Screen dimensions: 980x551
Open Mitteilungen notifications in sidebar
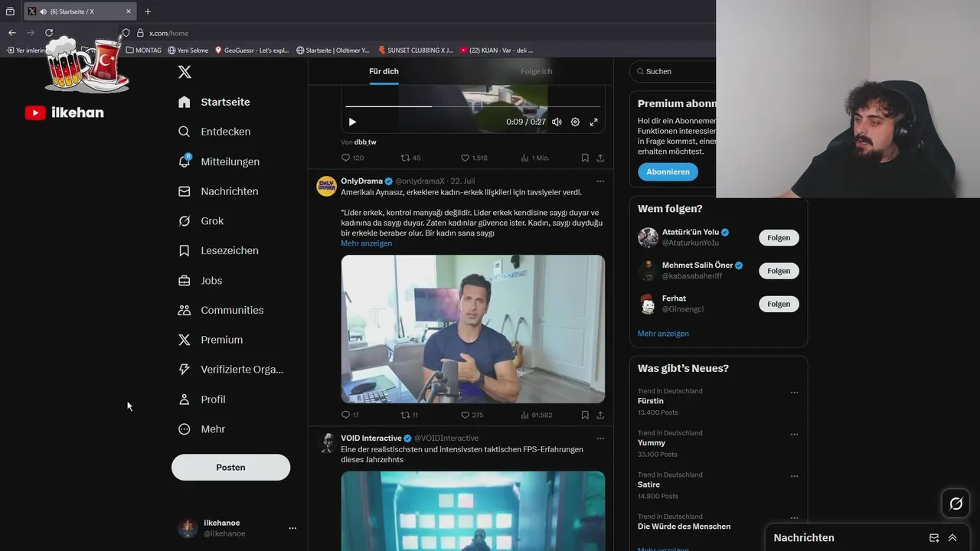click(220, 161)
